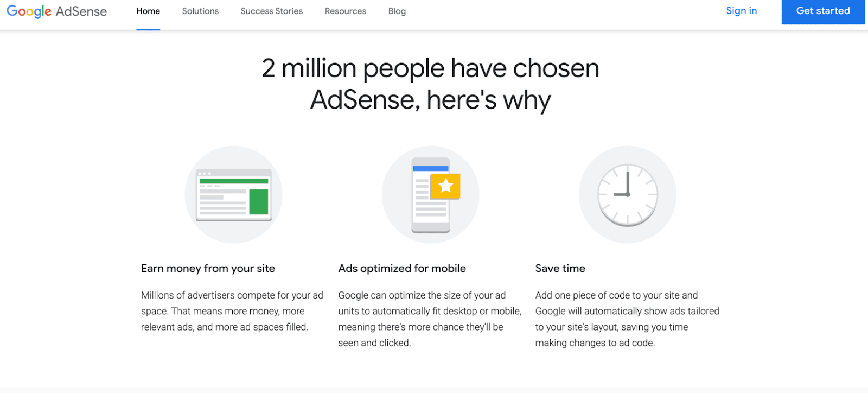Open the Success Stories page
Viewport: 868px width, 393px height.
pos(271,11)
